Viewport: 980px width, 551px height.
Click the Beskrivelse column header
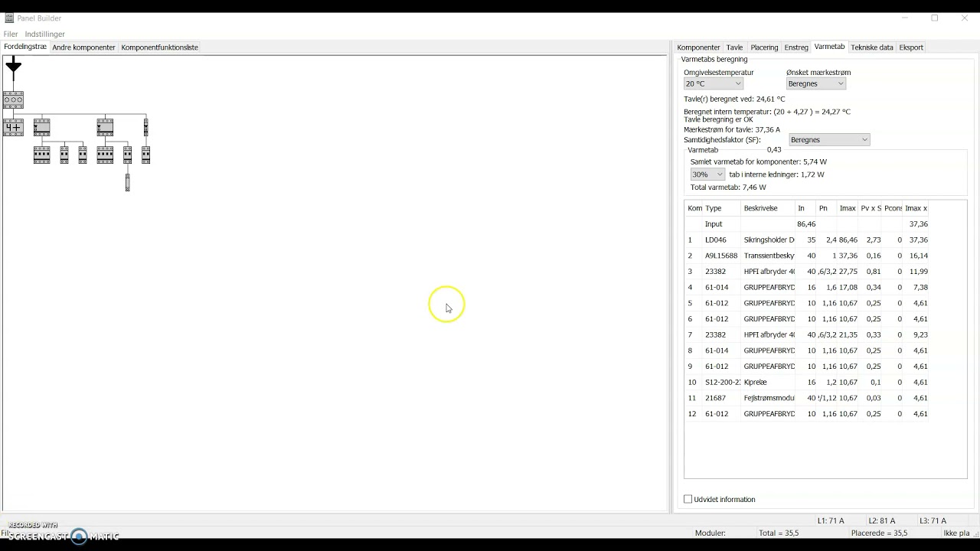pyautogui.click(x=767, y=208)
